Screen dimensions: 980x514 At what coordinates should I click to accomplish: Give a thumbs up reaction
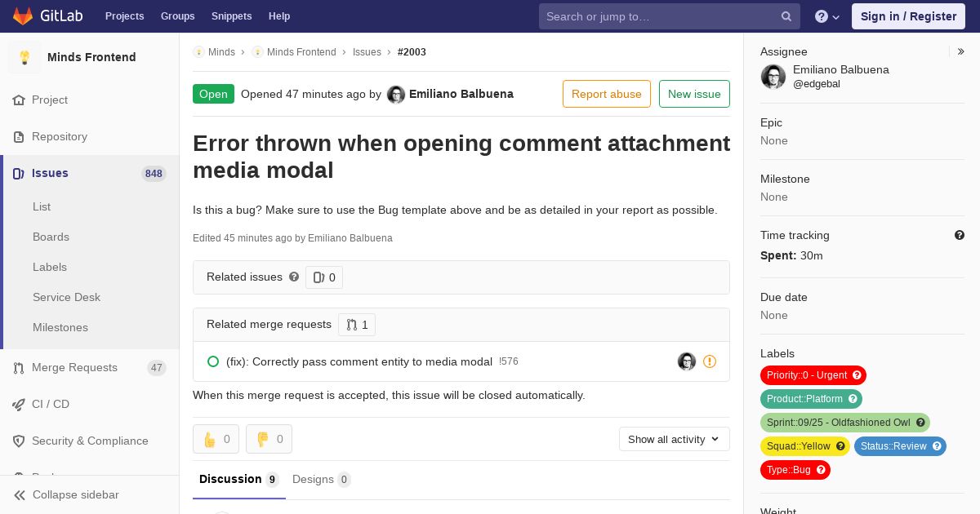pyautogui.click(x=216, y=439)
